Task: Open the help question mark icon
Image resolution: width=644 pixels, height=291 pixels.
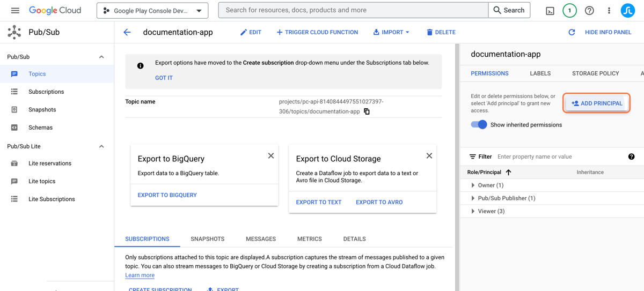Action: click(x=589, y=11)
